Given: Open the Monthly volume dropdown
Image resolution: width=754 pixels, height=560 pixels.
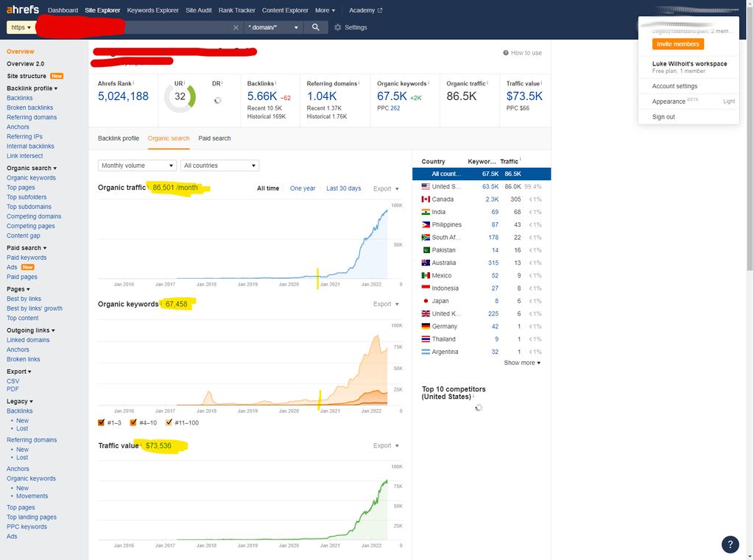Looking at the screenshot, I should 137,166.
